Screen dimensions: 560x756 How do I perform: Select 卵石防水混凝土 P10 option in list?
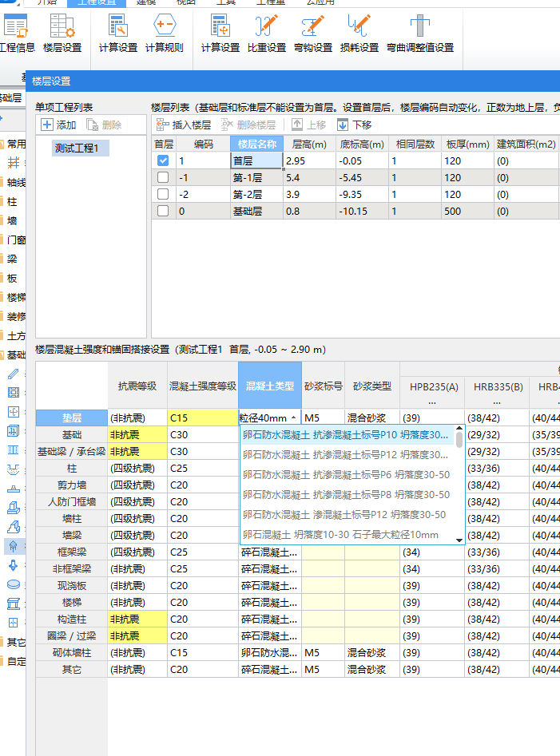(x=346, y=435)
